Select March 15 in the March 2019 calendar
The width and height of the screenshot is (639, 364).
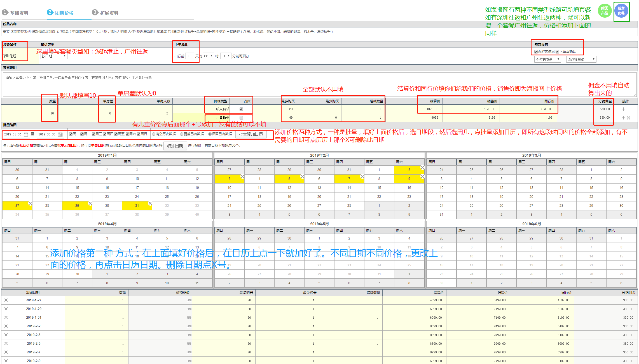click(591, 188)
